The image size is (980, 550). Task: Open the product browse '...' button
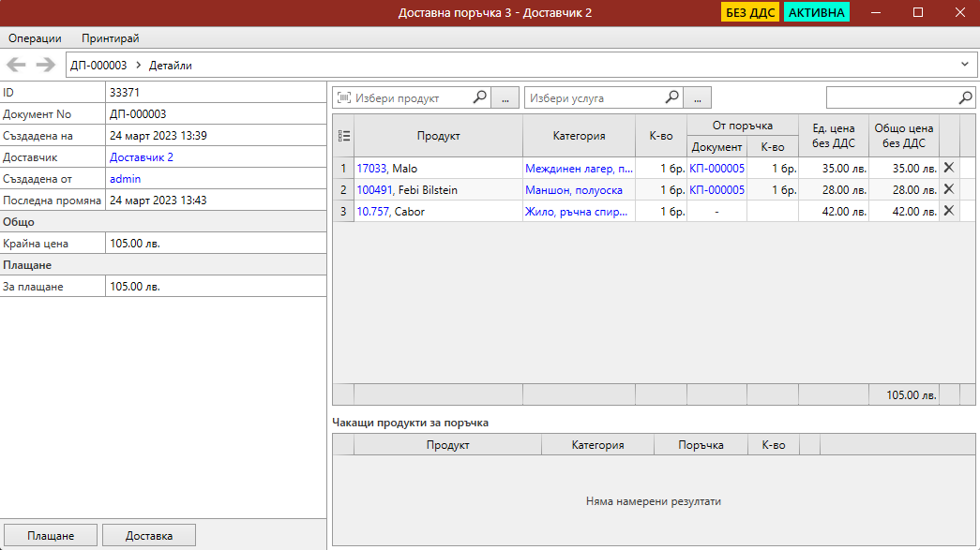coord(505,98)
